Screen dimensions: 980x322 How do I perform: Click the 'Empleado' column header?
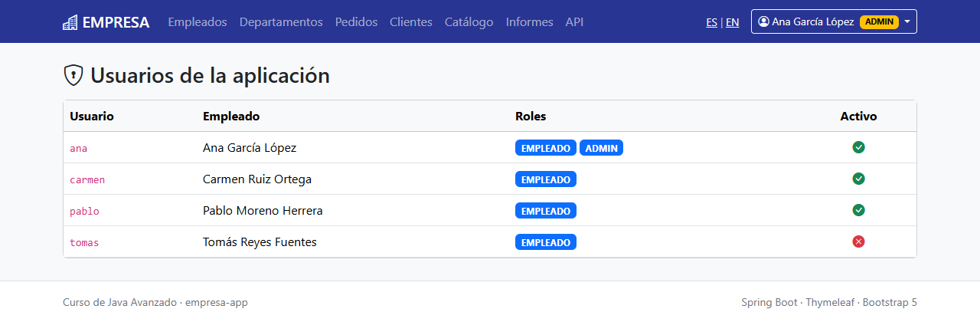tap(231, 117)
